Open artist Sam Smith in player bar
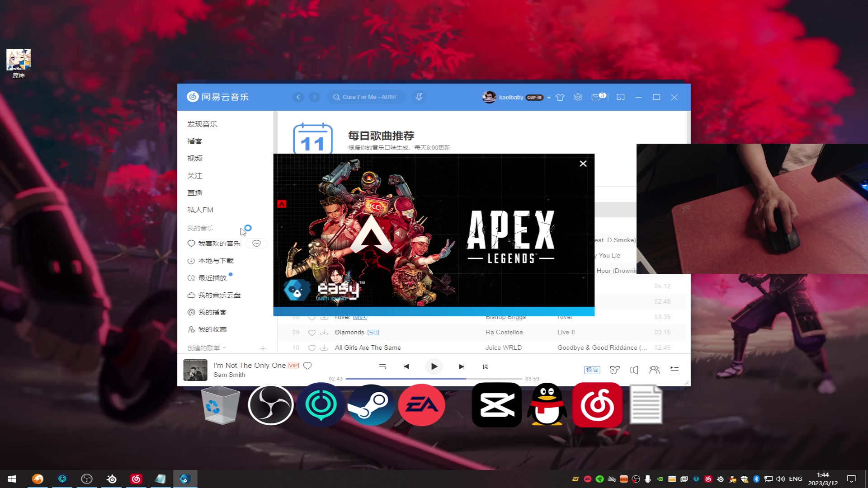The width and height of the screenshot is (868, 488). (x=229, y=375)
